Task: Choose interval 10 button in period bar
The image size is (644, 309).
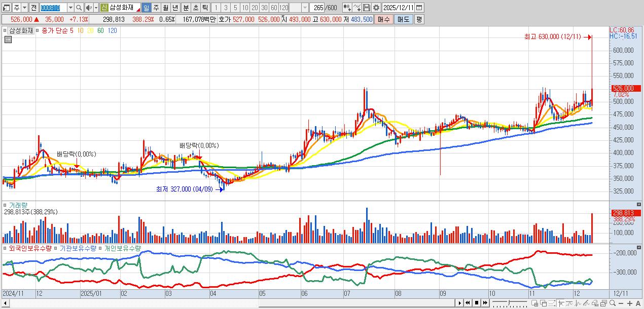Action: 244,8
